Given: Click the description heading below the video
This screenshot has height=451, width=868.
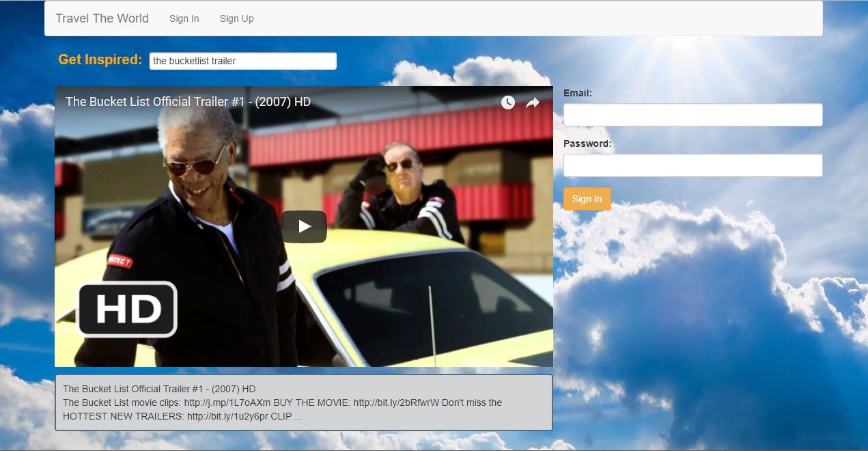Looking at the screenshot, I should [159, 389].
